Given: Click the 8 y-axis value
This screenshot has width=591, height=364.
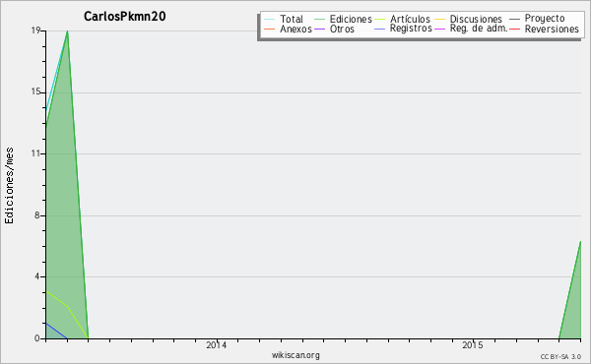Looking at the screenshot, I should pos(37,215).
